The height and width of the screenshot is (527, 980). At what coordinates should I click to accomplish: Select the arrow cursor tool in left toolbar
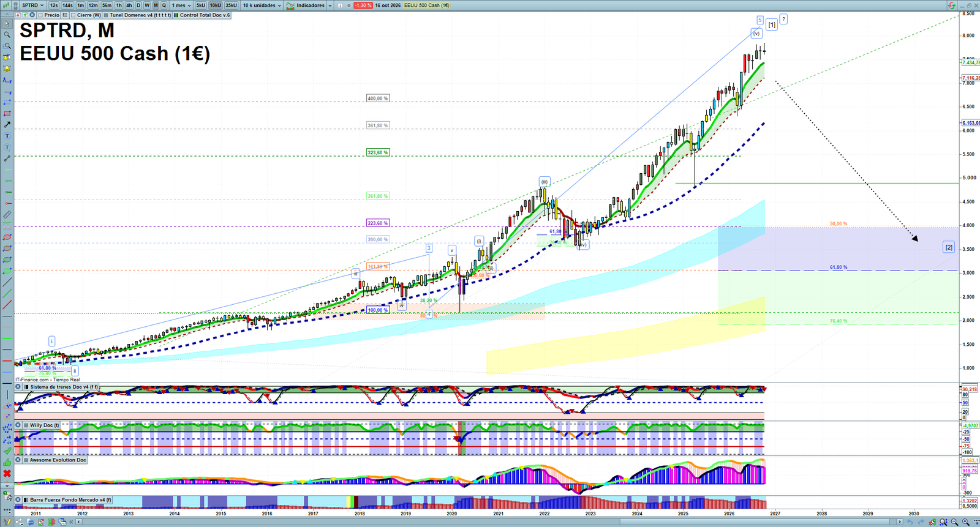(7, 24)
